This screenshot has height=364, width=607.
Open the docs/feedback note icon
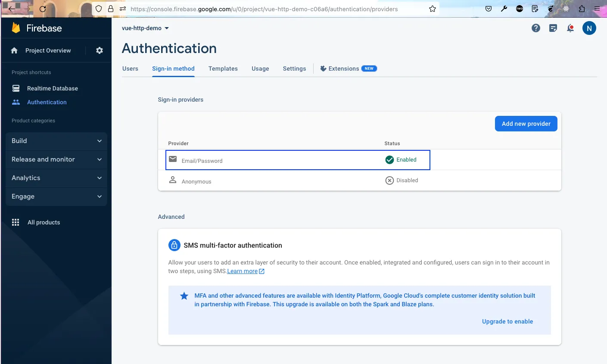point(553,28)
